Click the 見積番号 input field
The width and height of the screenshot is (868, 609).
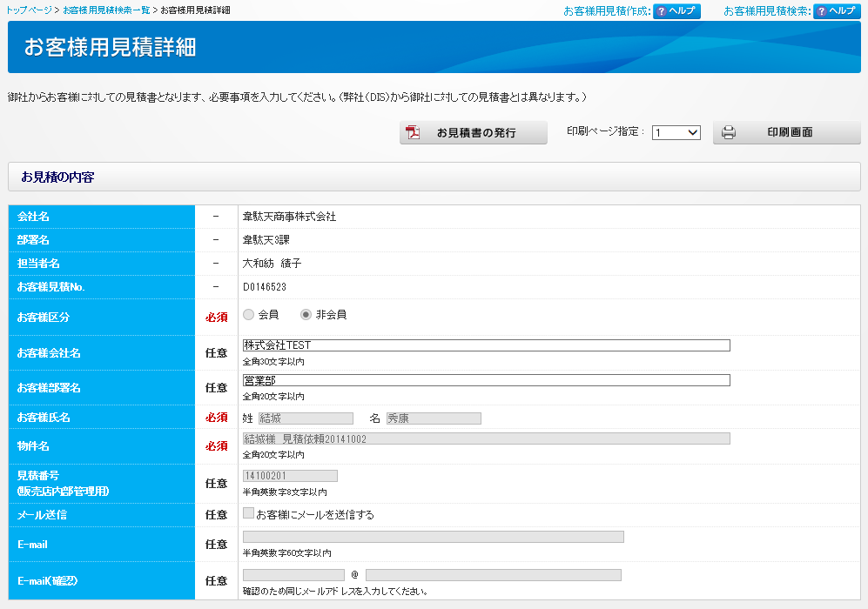pyautogui.click(x=290, y=476)
